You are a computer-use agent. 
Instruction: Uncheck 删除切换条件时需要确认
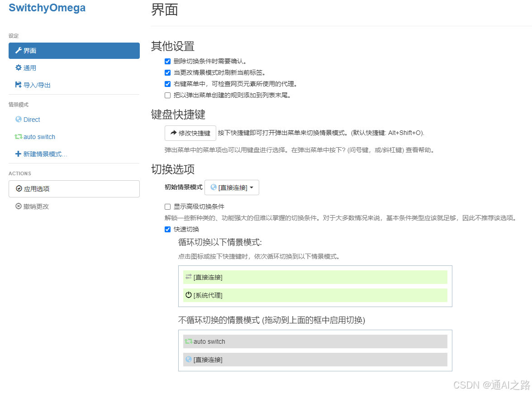167,62
